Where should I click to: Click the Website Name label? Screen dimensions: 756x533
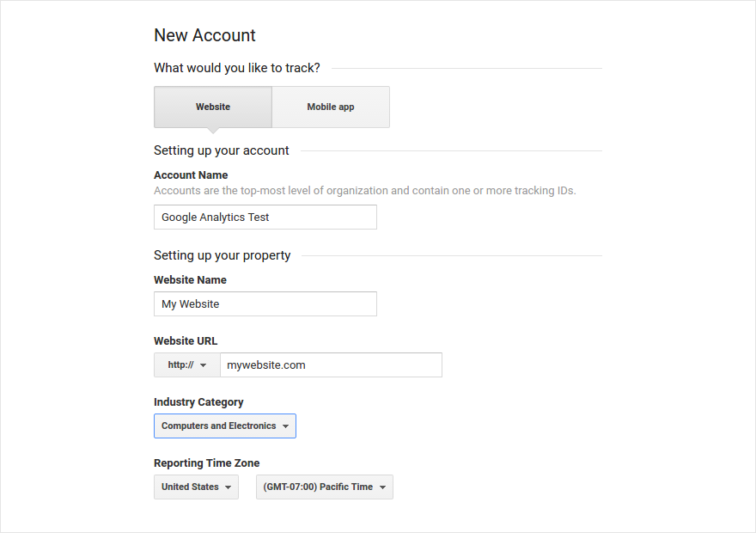point(190,279)
